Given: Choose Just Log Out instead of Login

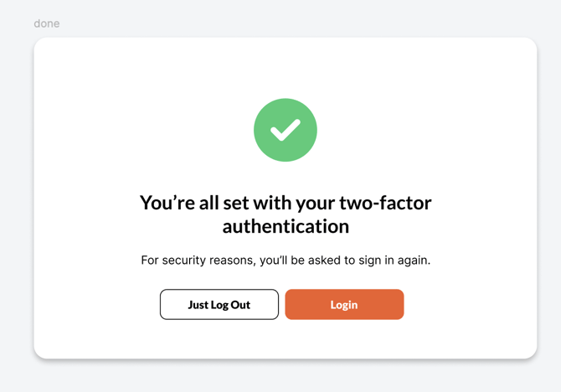Looking at the screenshot, I should pos(219,305).
